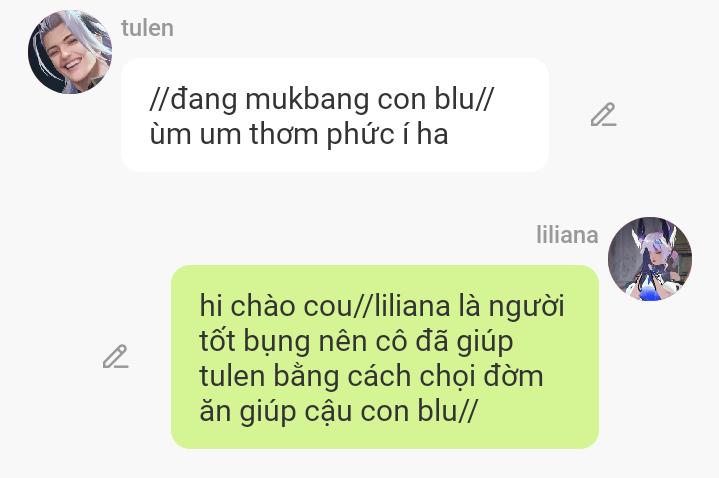Click the horned character avatar on the right
This screenshot has height=478, width=719.
[650, 259]
